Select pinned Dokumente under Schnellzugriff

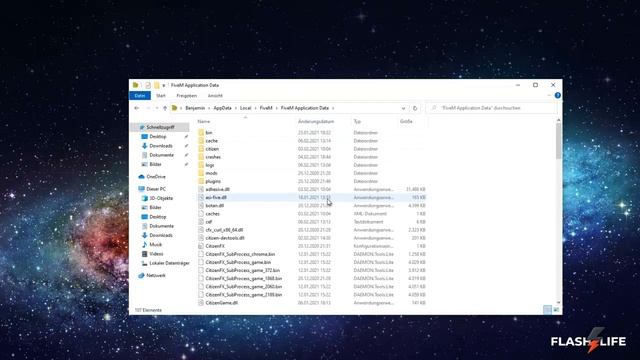pos(161,155)
